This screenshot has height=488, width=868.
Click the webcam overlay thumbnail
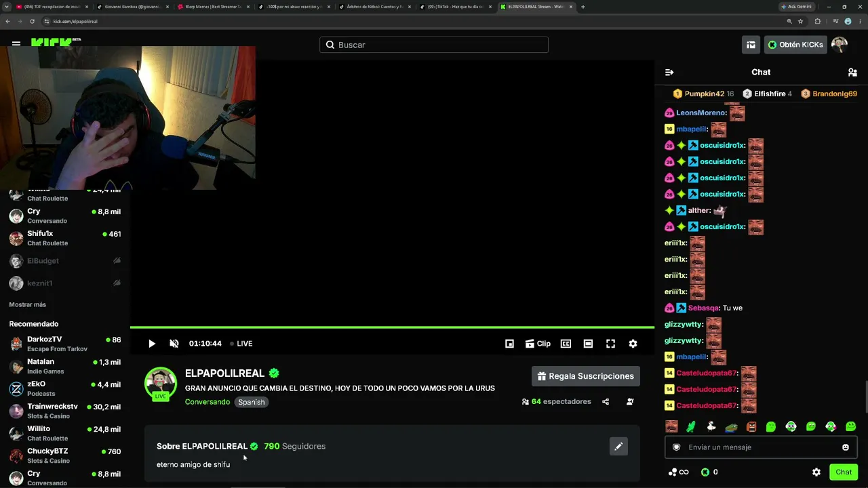127,118
